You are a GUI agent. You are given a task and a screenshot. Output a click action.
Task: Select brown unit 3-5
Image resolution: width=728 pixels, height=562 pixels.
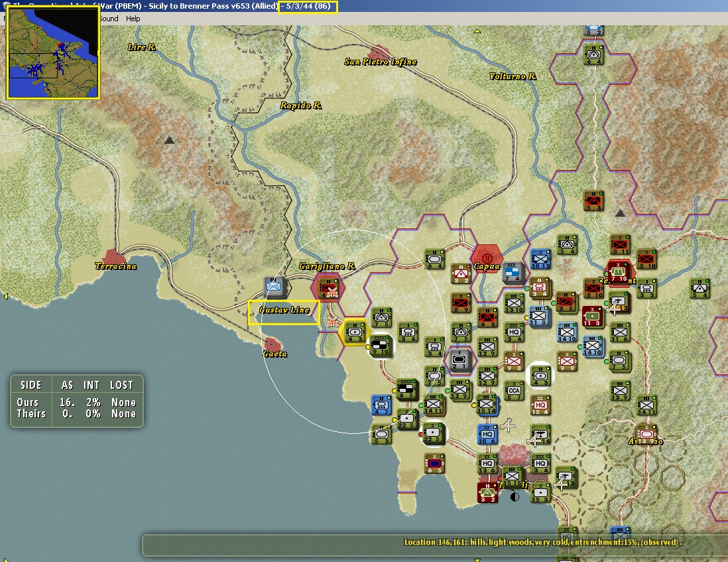[x=566, y=302]
